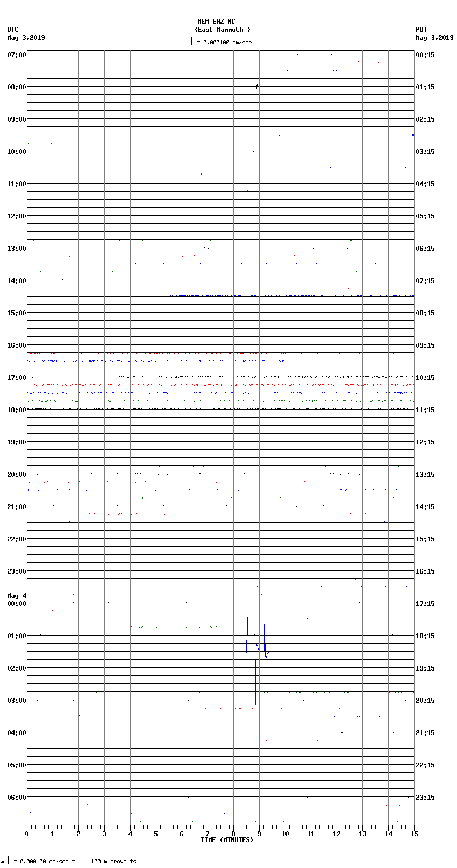Click the 13:00 UTC row label
The width and height of the screenshot is (457, 868).
coord(17,249)
